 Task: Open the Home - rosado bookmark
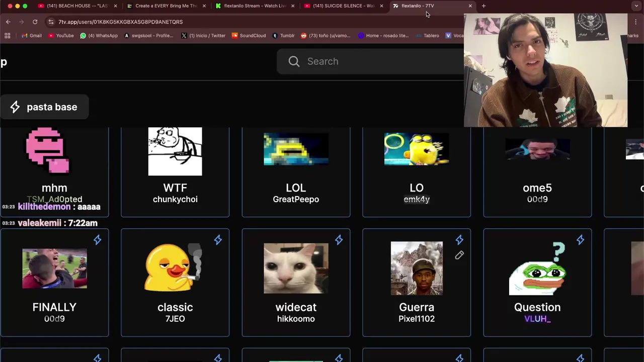pos(383,36)
